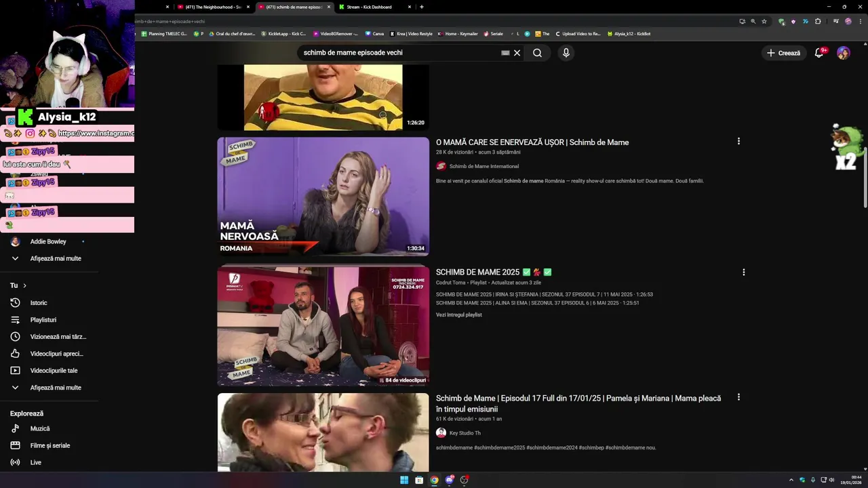Open title O MAMĂ CARE SE ENERVEAZĂ UȘOR
This screenshot has height=488, width=868.
click(x=532, y=142)
